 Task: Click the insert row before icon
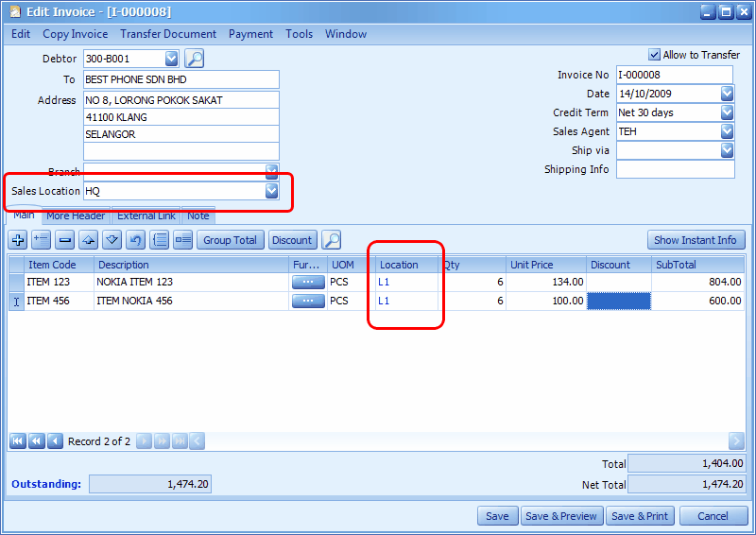41,240
